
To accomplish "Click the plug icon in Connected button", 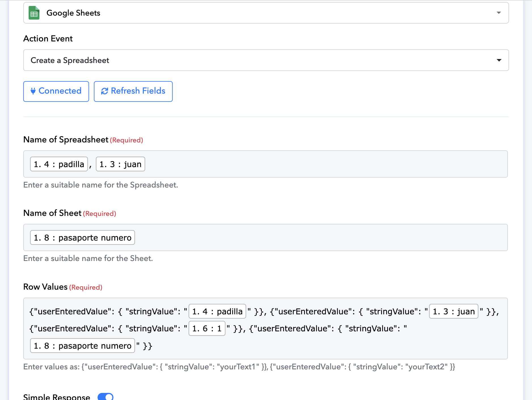I will pyautogui.click(x=33, y=91).
